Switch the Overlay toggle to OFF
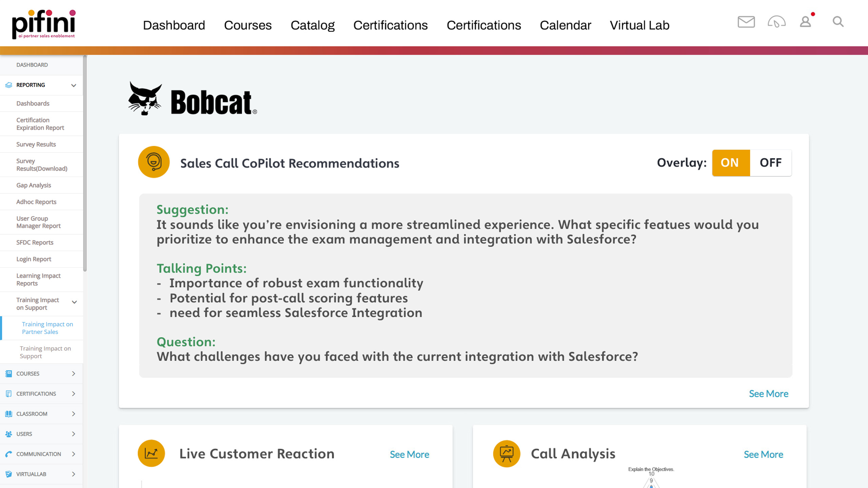 pos(770,163)
